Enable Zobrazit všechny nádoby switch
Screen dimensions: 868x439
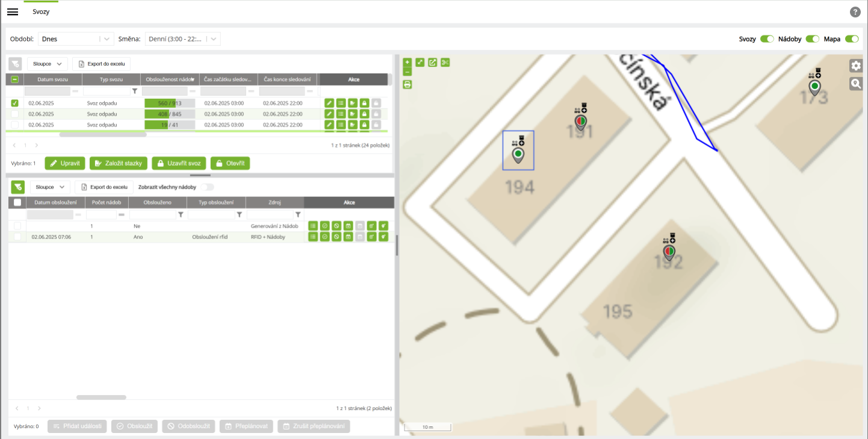tap(207, 187)
